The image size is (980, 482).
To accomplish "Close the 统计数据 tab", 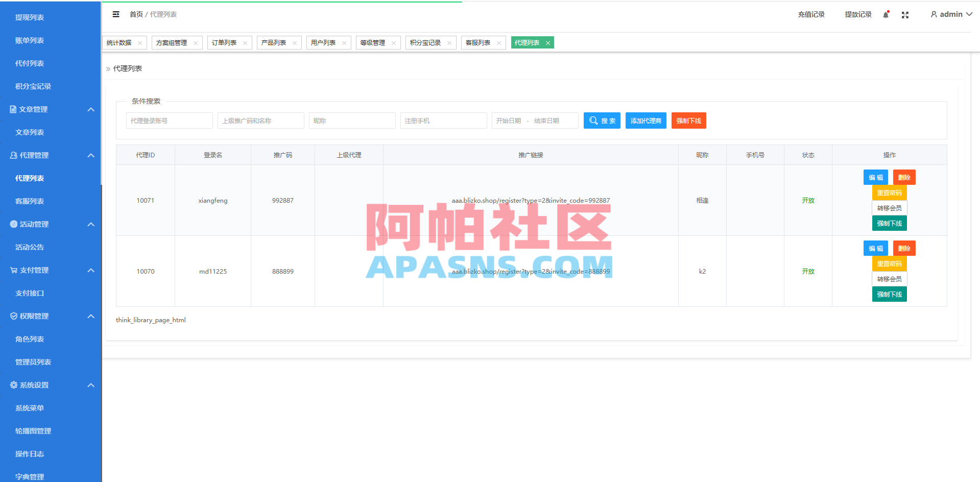I will [x=140, y=43].
